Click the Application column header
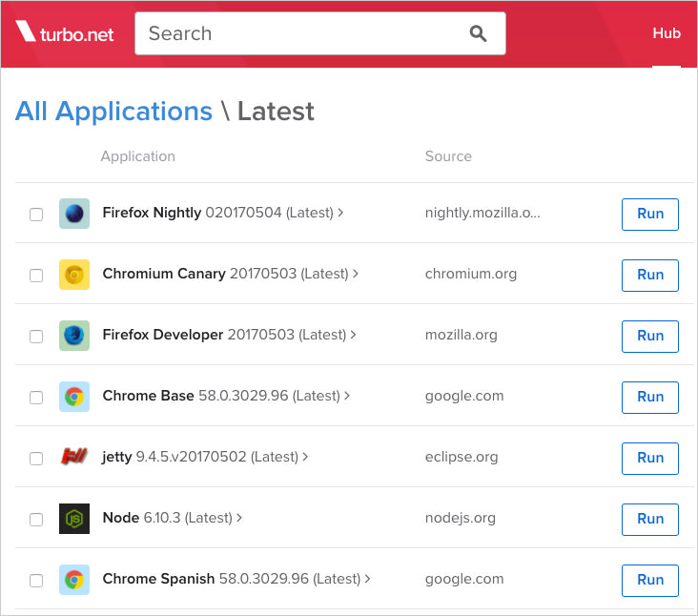The image size is (698, 616). (x=138, y=156)
